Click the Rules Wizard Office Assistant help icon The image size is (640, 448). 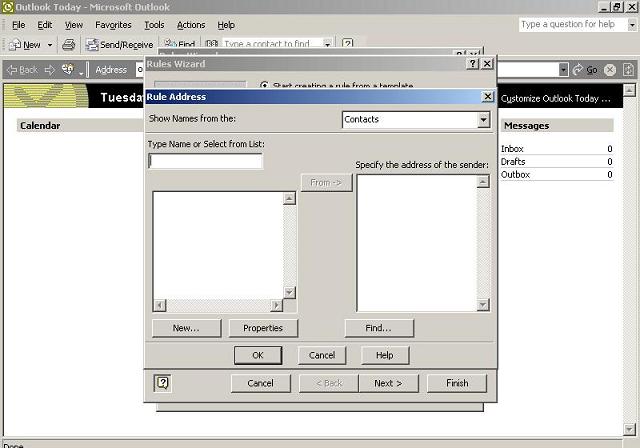click(162, 383)
